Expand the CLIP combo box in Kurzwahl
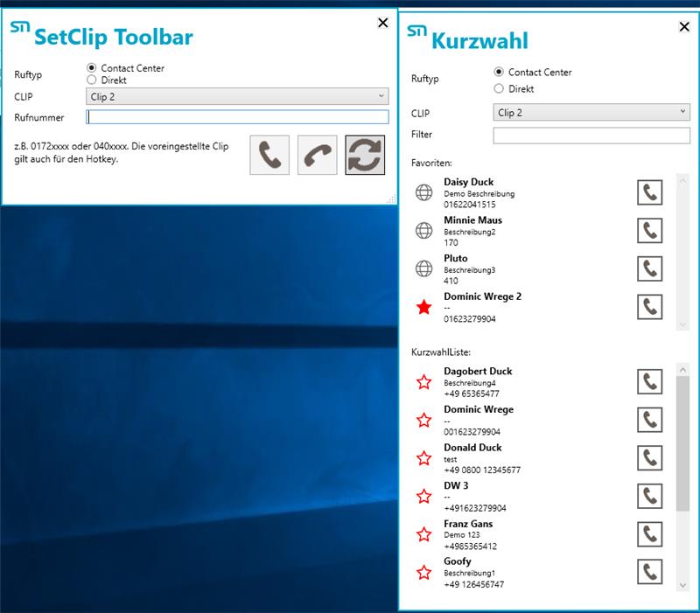Viewport: 700px width, 613px height. [x=591, y=113]
